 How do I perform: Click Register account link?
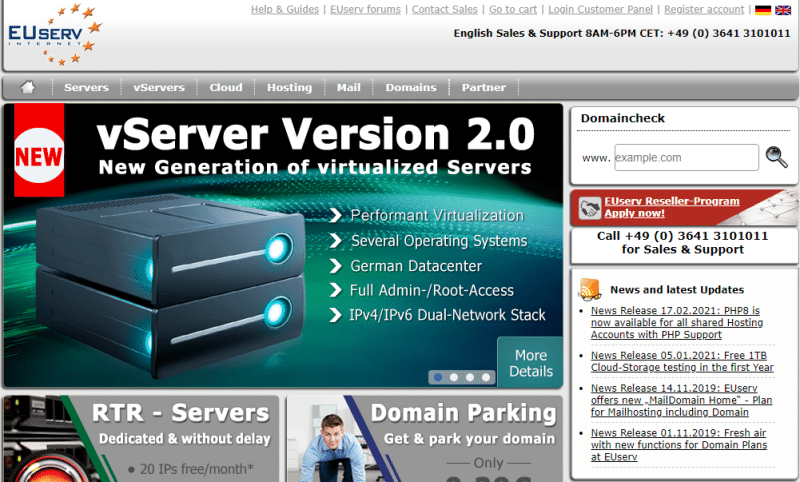(704, 9)
